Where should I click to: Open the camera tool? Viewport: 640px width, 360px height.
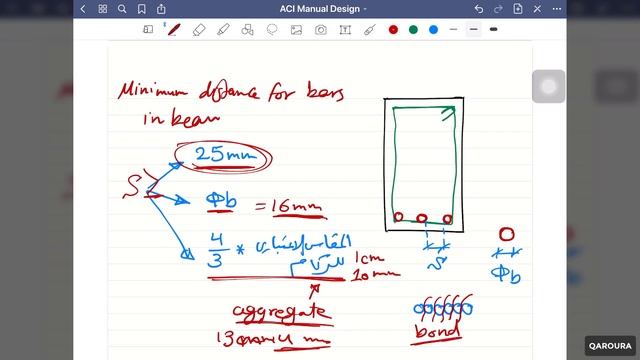click(x=321, y=29)
